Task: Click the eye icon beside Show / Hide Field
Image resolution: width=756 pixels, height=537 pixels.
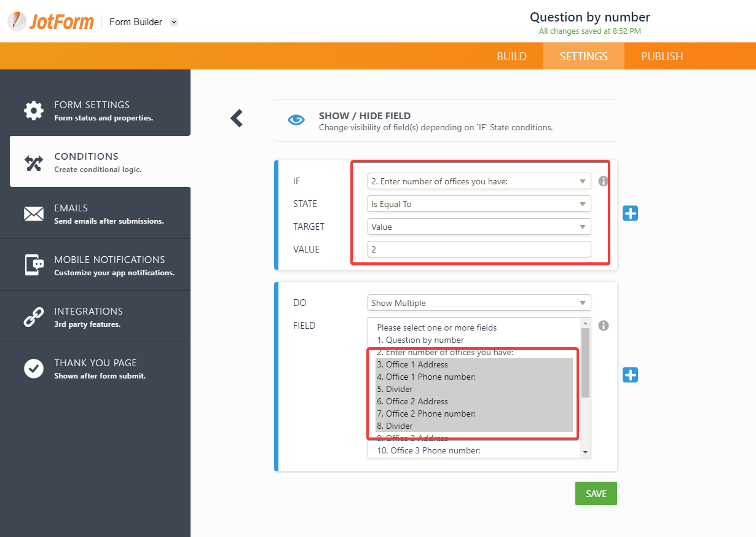Action: 296,120
